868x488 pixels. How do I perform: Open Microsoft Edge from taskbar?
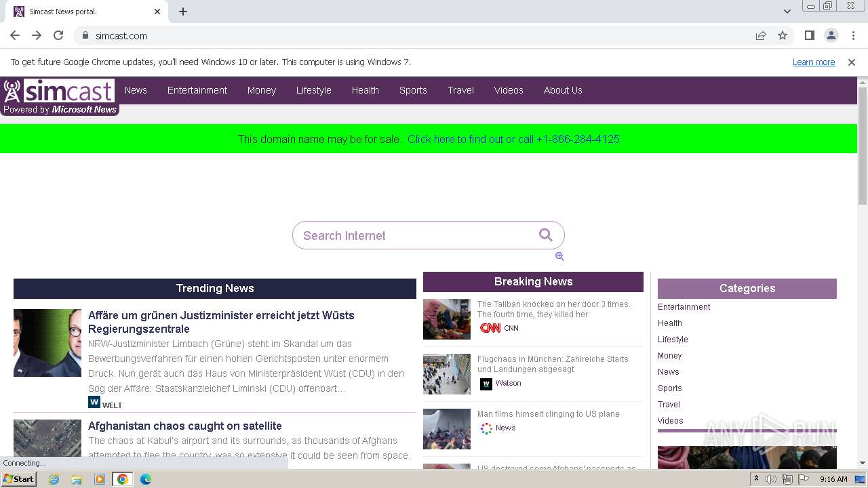pos(145,479)
